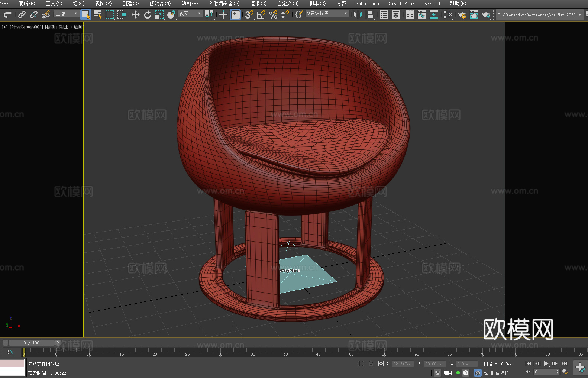Show the Ribbon toggle icon

(x=410, y=14)
